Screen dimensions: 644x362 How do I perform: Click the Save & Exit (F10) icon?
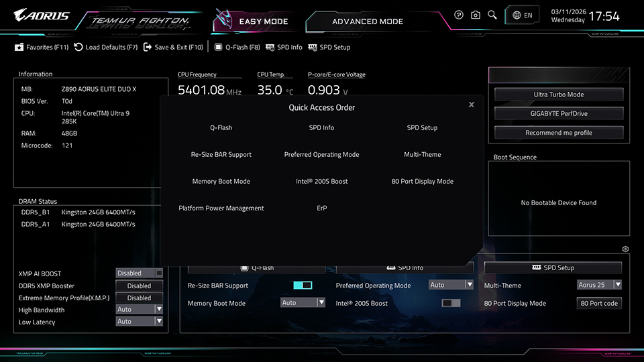(x=148, y=48)
